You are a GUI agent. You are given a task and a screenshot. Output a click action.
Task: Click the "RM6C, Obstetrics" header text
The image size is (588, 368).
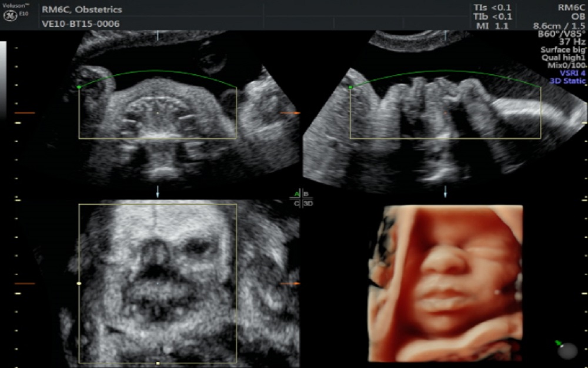click(x=82, y=9)
